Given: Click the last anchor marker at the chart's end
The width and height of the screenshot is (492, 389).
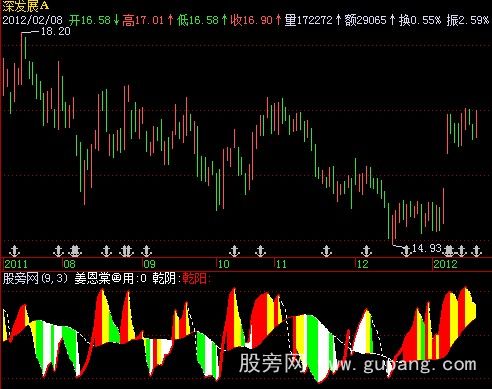Looking at the screenshot, I should point(477,251).
